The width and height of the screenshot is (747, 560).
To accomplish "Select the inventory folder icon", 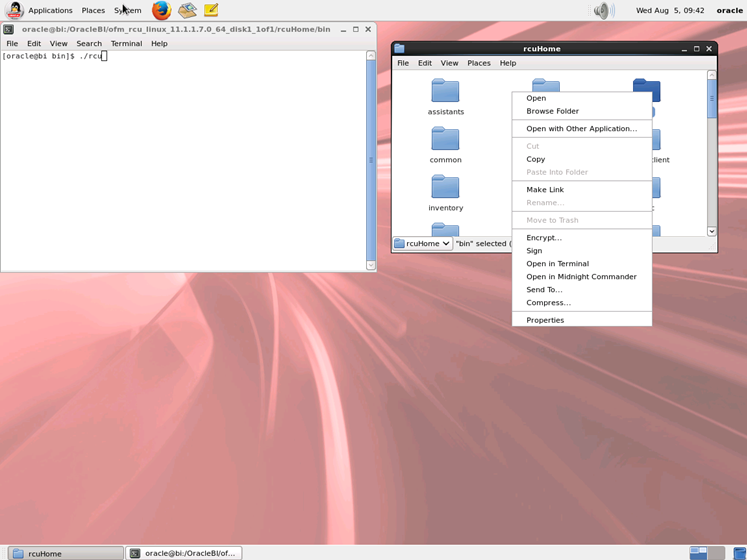I will point(445,187).
